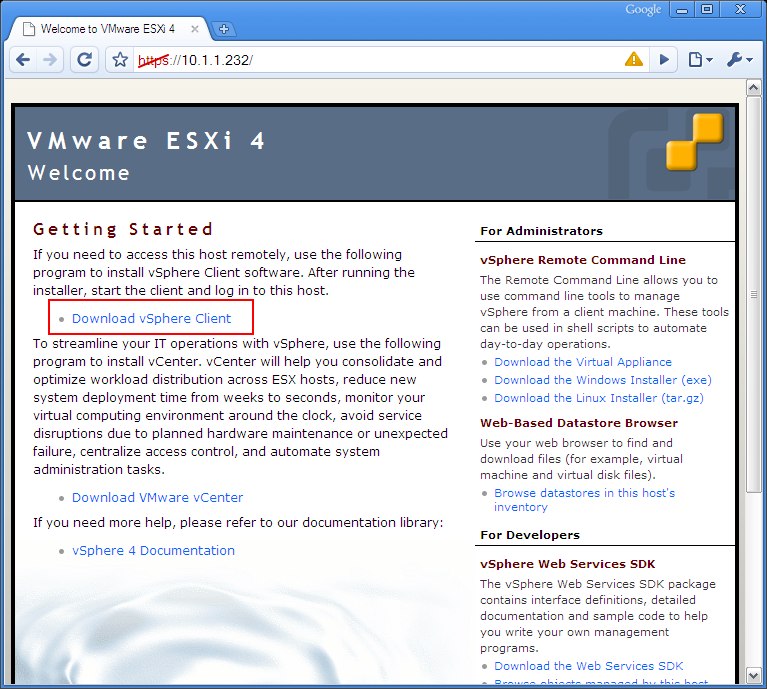This screenshot has width=767, height=689.
Task: Click the Getting Started heading
Action: (x=123, y=229)
